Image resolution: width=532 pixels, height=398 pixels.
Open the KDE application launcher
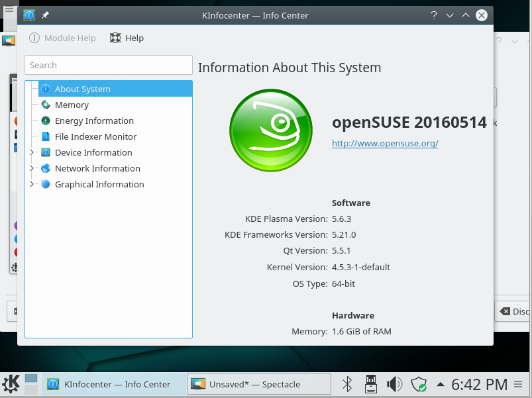[11, 384]
